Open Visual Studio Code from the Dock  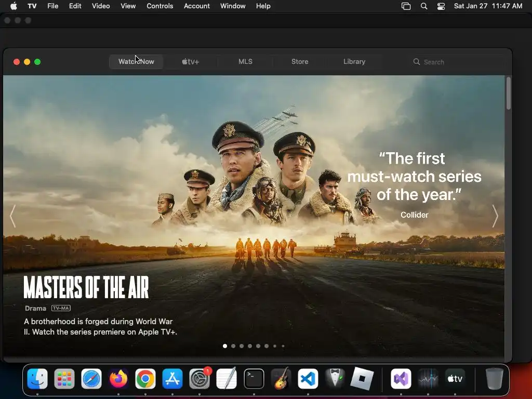pos(308,379)
